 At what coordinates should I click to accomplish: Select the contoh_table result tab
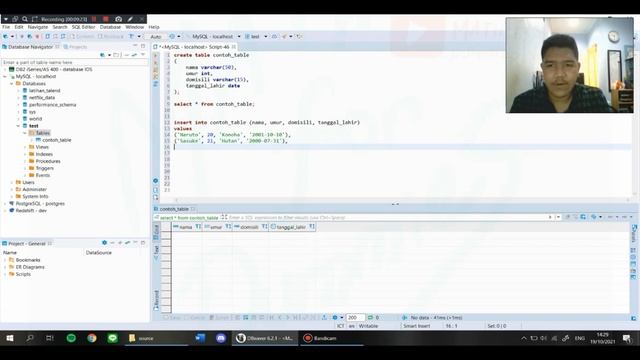pyautogui.click(x=175, y=209)
